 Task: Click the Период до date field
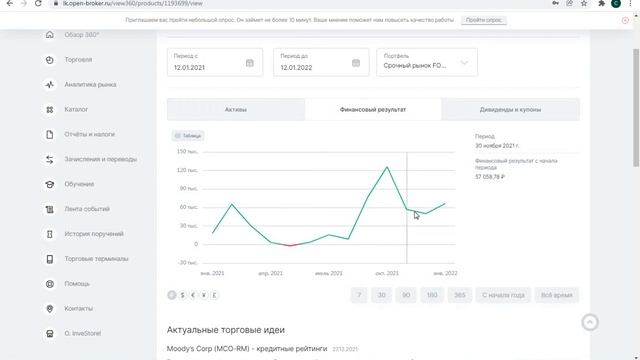coord(321,62)
